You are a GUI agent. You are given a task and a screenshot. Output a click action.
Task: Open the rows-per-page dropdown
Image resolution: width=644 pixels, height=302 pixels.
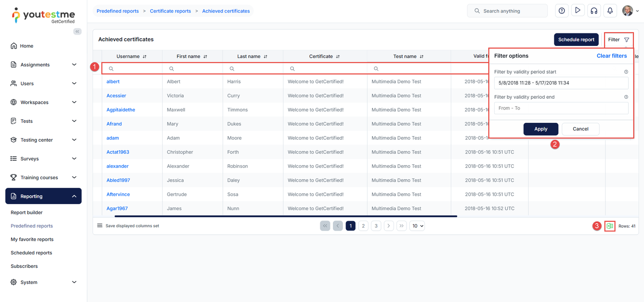[417, 226]
